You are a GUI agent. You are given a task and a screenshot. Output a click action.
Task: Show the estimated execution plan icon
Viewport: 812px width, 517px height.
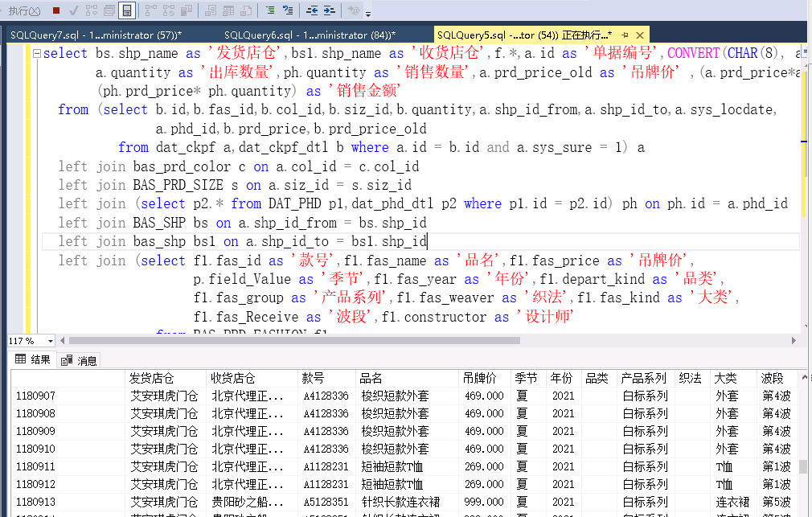92,10
